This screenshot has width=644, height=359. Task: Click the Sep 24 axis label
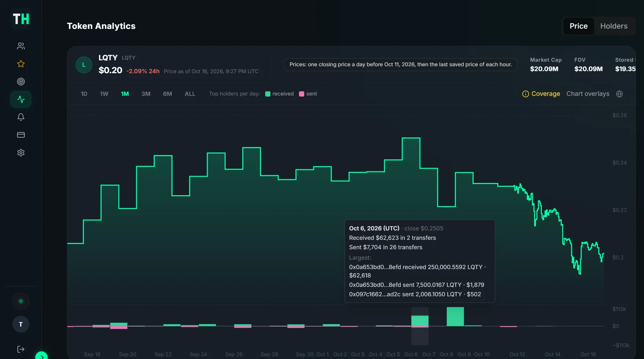click(198, 354)
